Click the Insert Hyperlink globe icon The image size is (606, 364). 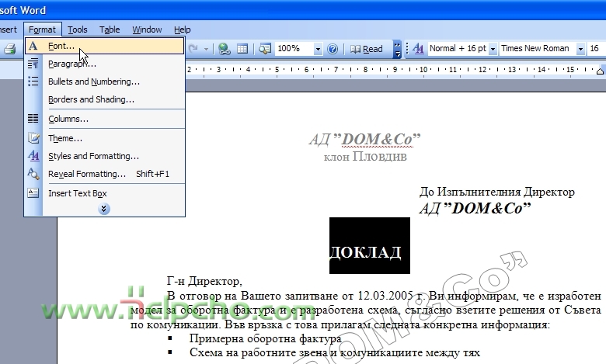click(225, 49)
